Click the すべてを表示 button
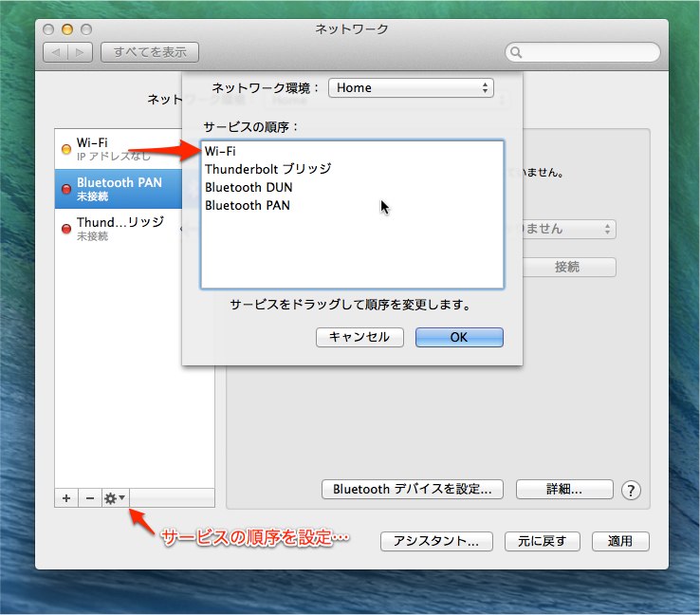The height and width of the screenshot is (615, 700). (x=150, y=52)
